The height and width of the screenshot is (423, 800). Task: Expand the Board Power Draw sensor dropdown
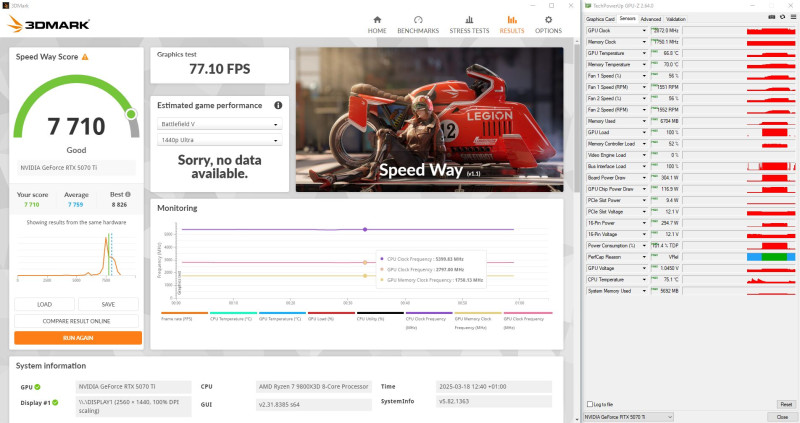pos(644,178)
